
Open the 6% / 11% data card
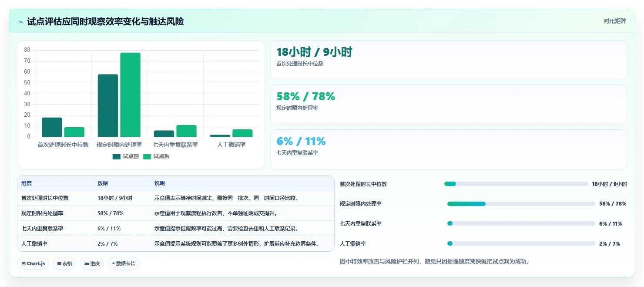coord(449,149)
